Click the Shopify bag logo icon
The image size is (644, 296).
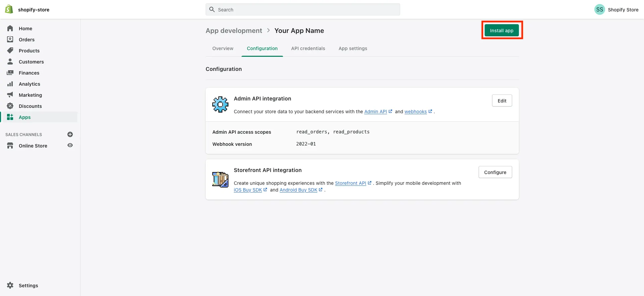point(9,9)
